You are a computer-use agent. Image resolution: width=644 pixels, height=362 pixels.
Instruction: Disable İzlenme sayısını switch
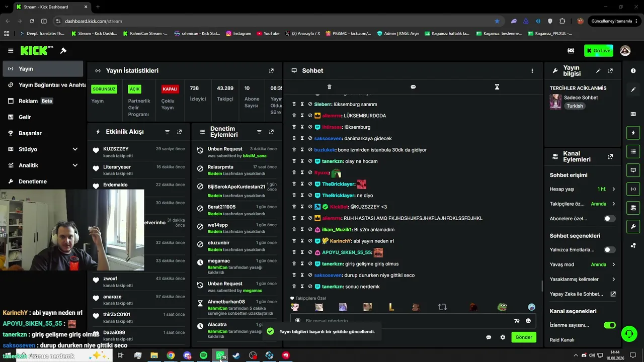coord(609,325)
